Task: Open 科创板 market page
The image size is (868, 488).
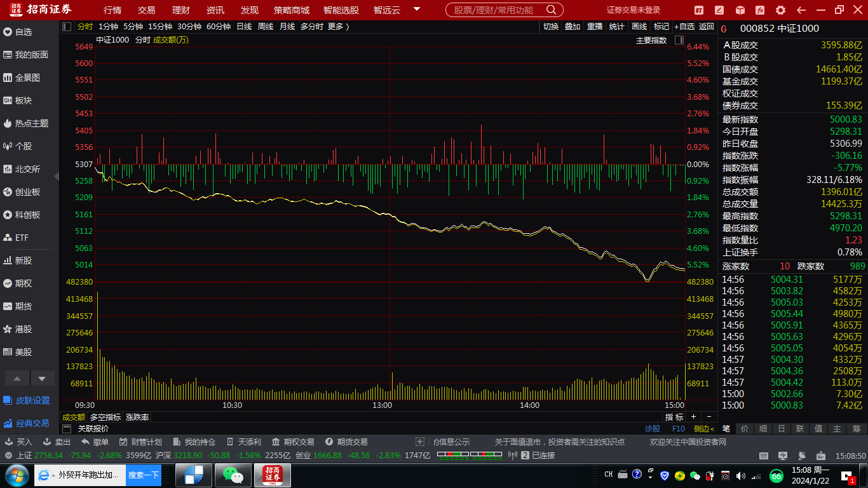Action: pyautogui.click(x=22, y=215)
